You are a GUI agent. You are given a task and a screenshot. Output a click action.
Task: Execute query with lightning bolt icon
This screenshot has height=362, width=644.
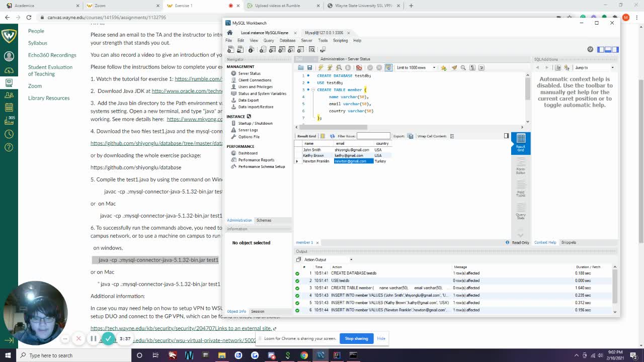point(320,67)
